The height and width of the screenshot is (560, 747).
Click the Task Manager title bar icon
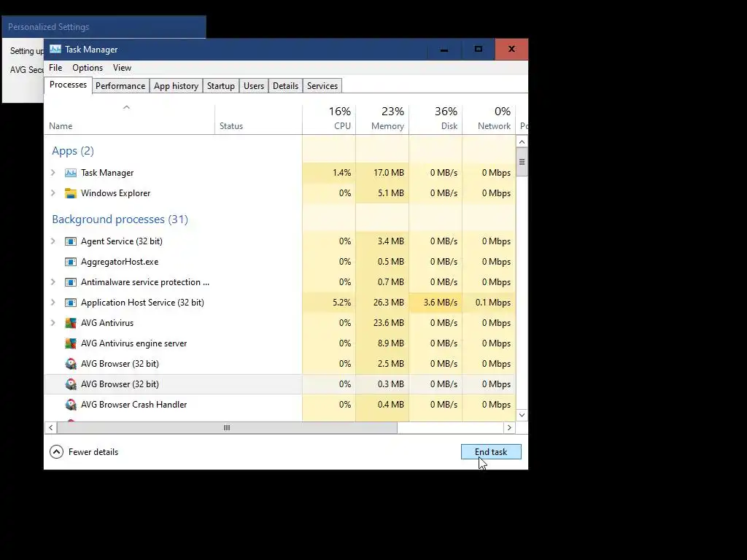click(x=55, y=49)
